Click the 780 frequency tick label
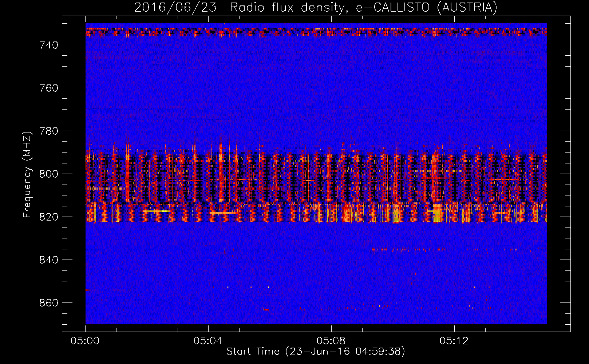 49,131
